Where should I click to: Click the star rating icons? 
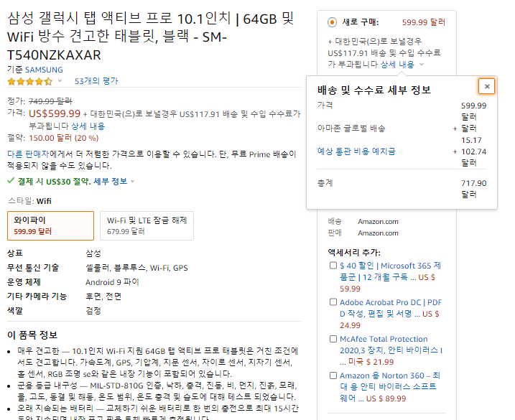point(30,81)
